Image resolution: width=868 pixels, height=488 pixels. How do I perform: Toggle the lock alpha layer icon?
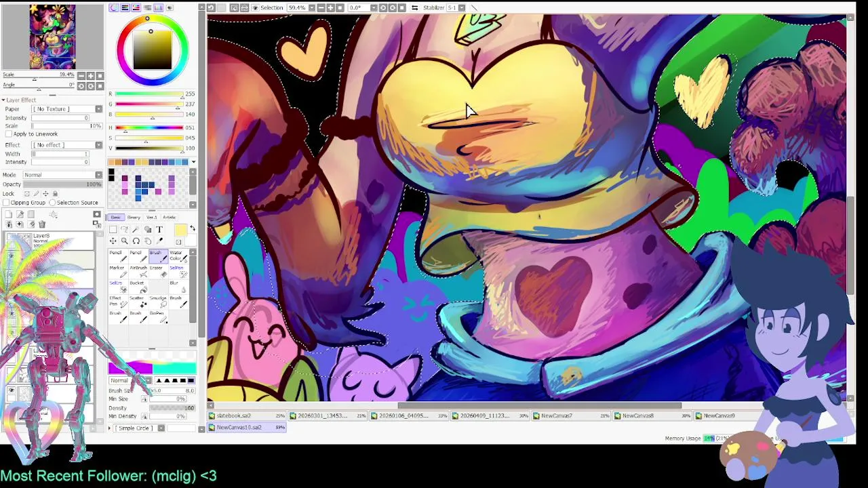point(27,194)
